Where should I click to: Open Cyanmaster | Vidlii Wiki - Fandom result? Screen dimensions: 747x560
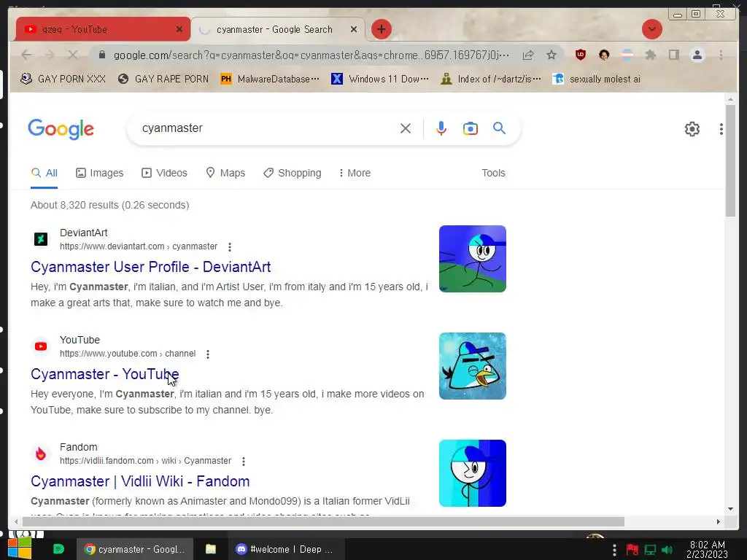tap(140, 481)
